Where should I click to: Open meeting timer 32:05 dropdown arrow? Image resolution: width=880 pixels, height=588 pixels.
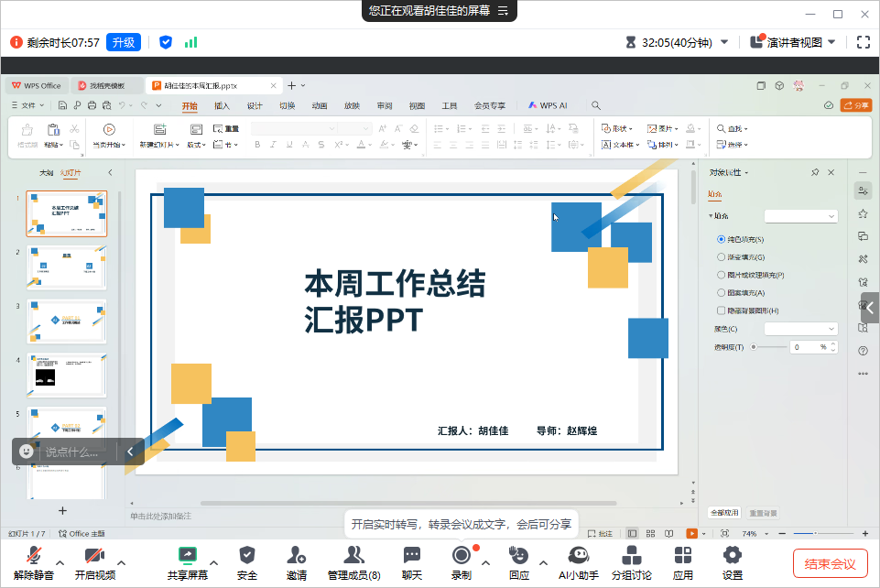[x=724, y=42]
